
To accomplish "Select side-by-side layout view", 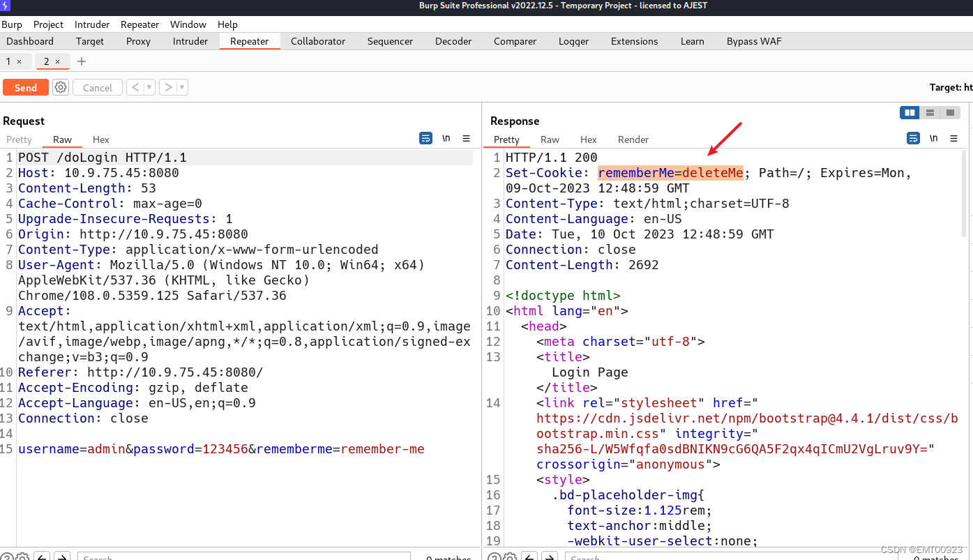I will point(910,112).
